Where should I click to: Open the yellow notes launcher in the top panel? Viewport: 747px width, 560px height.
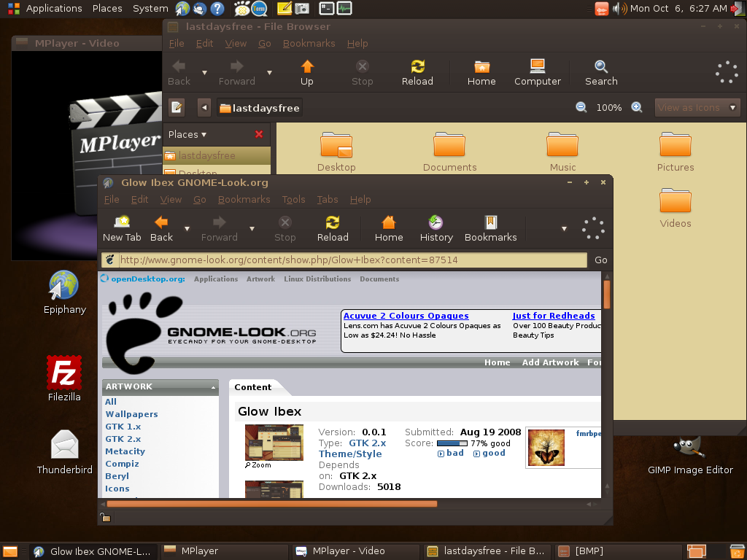(x=284, y=8)
